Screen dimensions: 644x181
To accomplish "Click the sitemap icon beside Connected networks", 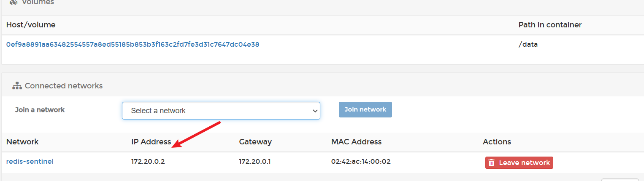I will click(x=17, y=86).
